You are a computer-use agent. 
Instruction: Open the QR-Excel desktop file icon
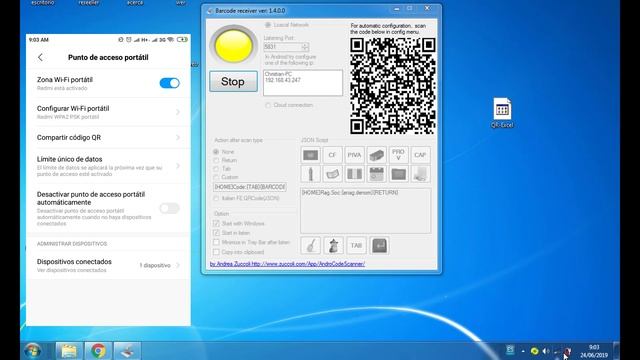coord(502,113)
